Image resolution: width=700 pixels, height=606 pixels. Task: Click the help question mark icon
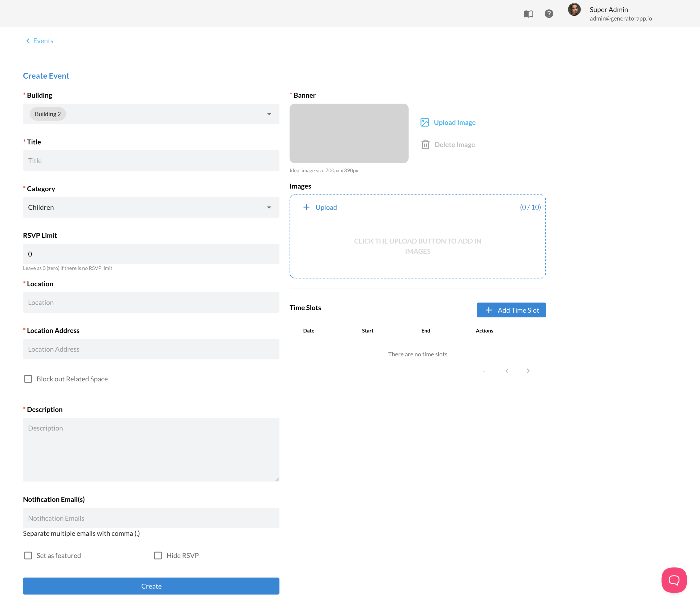click(x=549, y=14)
